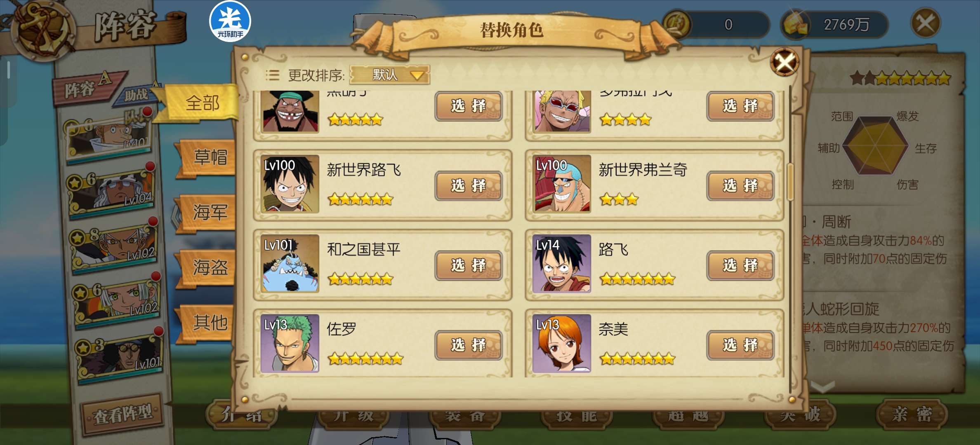The image size is (980, 445).
Task: Open the 默认 sort order dropdown
Action: pos(390,75)
